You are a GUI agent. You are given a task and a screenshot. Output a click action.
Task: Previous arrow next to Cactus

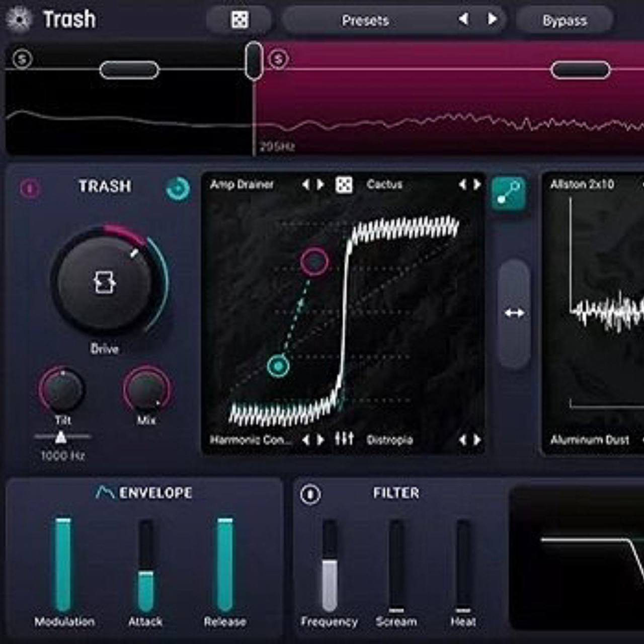[x=462, y=185]
